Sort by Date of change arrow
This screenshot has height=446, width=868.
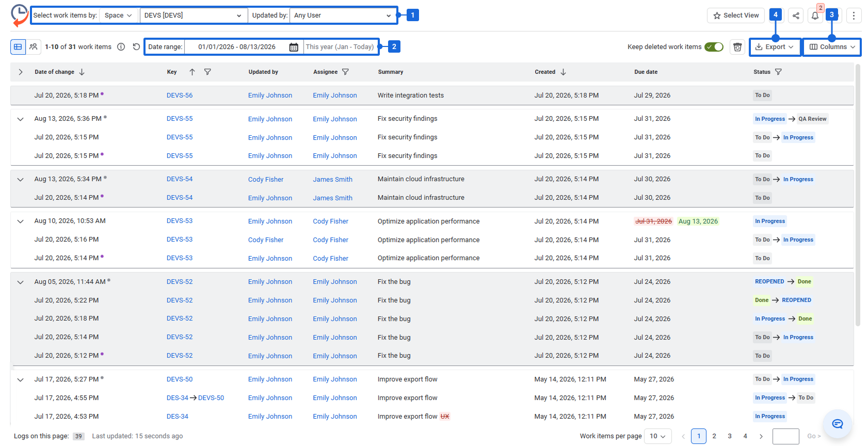coord(82,72)
